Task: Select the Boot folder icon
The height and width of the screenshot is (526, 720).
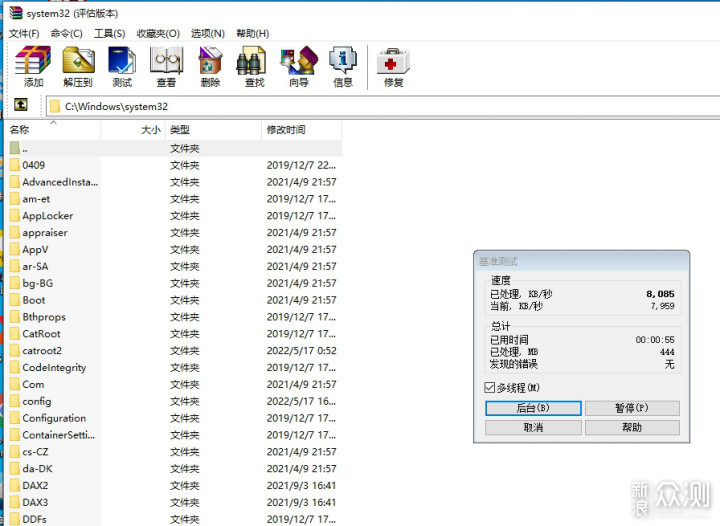Action: click(15, 300)
